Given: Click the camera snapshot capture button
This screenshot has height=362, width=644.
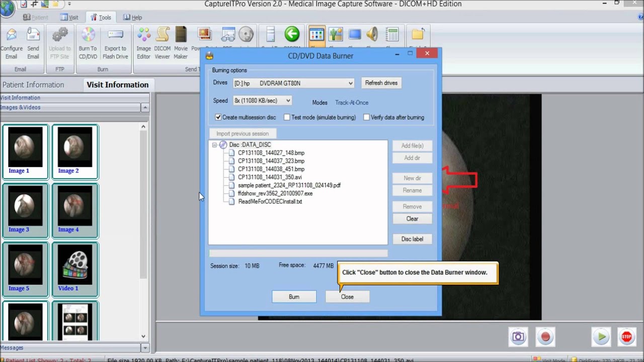Looking at the screenshot, I should [x=518, y=337].
